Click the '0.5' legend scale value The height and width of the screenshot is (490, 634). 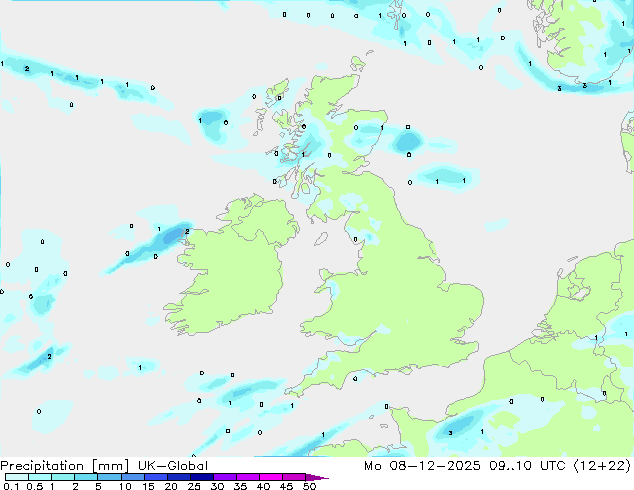point(34,486)
